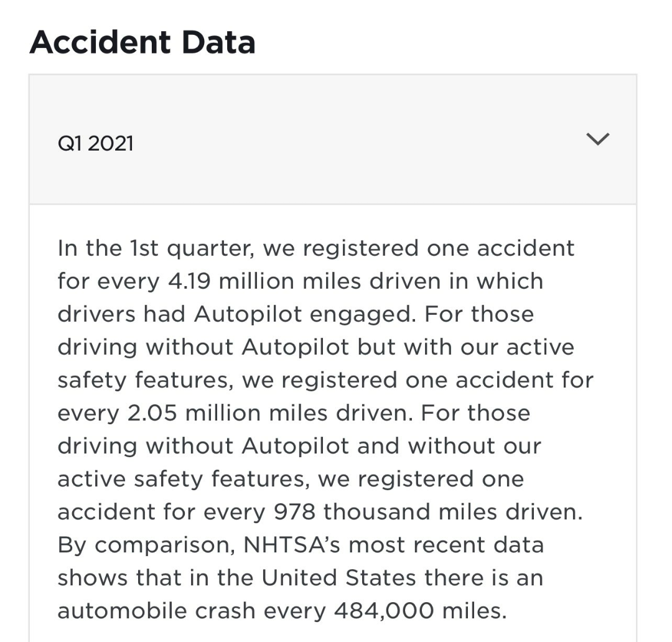Open the Q1 2021 quarter dropdown
The image size is (672, 642).
tap(332, 140)
